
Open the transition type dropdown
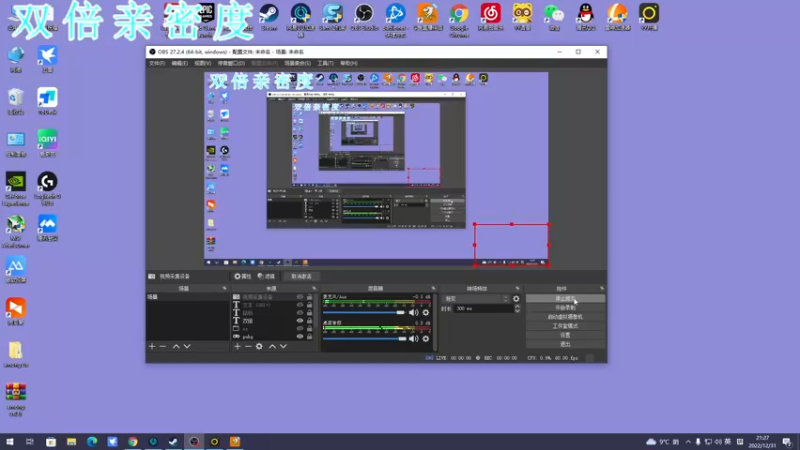tap(477, 299)
